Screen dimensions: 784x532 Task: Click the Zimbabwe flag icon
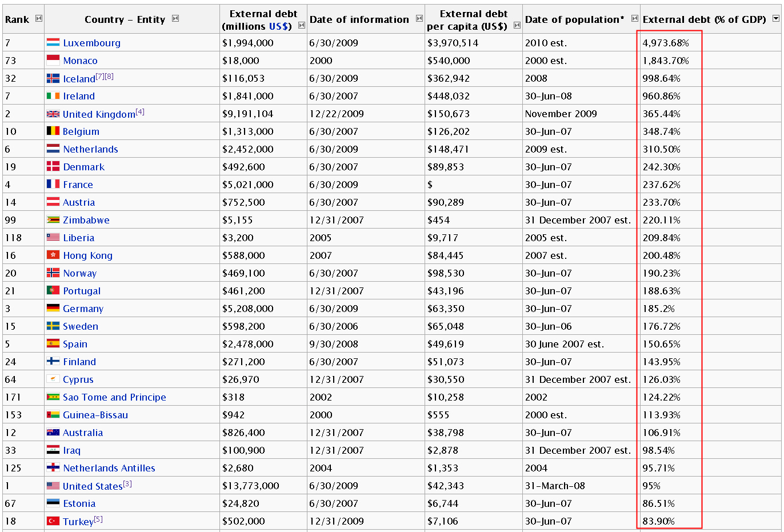[53, 220]
